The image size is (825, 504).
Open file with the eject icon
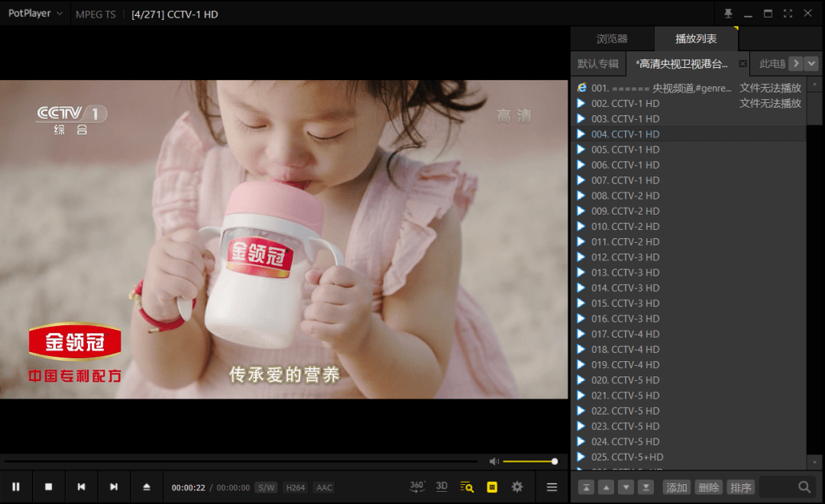[146, 487]
